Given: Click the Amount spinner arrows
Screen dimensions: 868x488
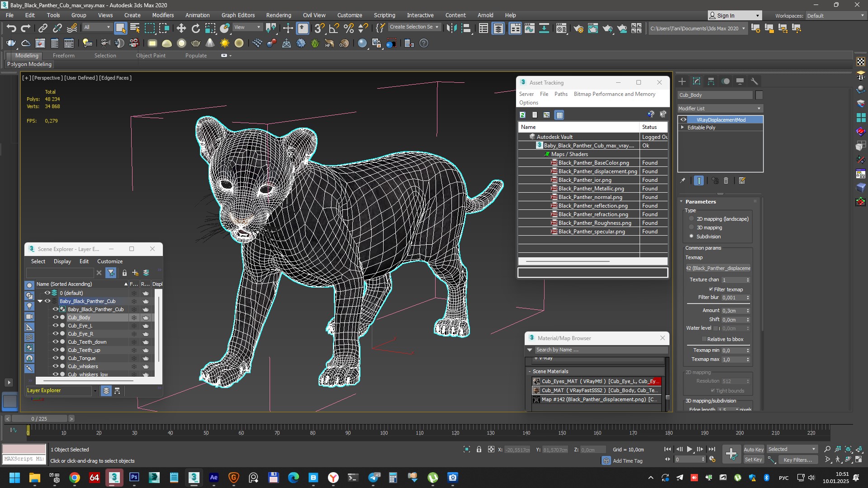Looking at the screenshot, I should [x=748, y=311].
